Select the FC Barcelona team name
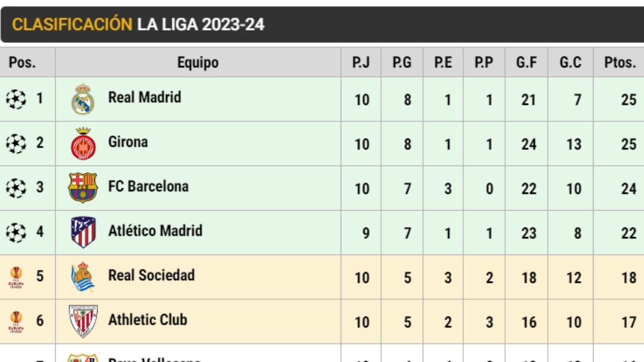This screenshot has width=644, height=362. point(148,187)
